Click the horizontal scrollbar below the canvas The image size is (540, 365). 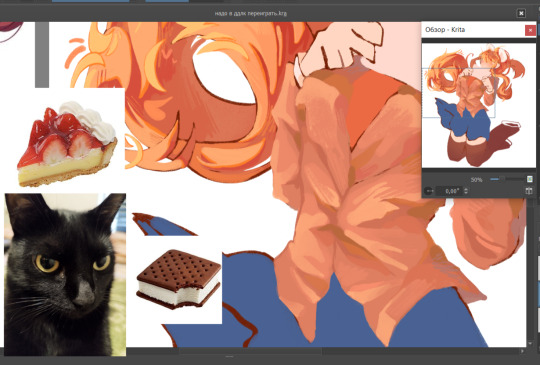pos(250,351)
